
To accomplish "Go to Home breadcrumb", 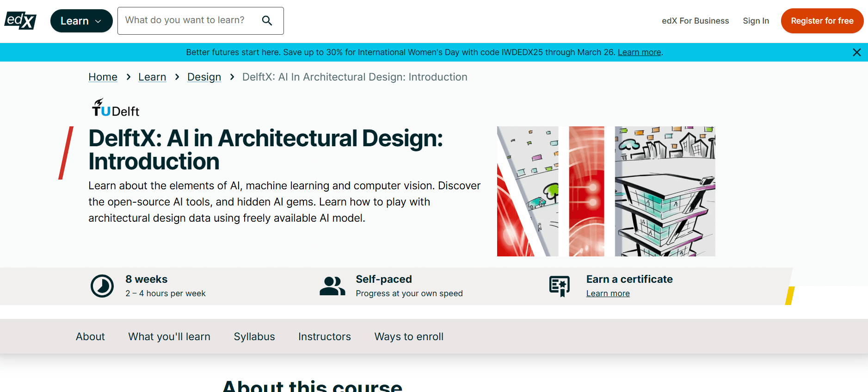I will [x=103, y=77].
